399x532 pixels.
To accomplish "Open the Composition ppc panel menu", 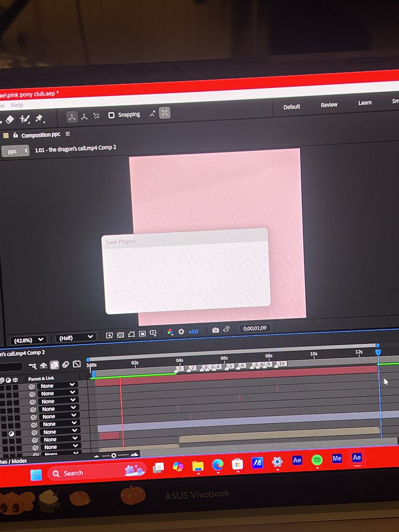I will coord(67,134).
